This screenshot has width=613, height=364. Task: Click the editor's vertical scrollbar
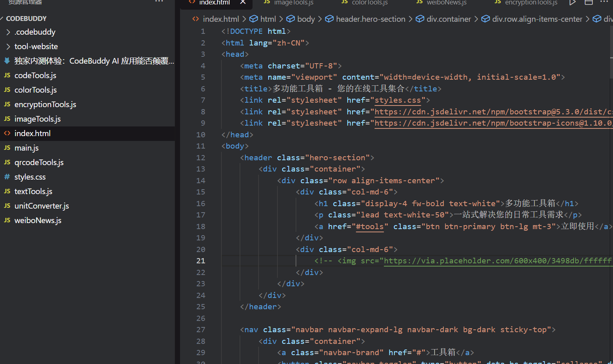(x=611, y=40)
